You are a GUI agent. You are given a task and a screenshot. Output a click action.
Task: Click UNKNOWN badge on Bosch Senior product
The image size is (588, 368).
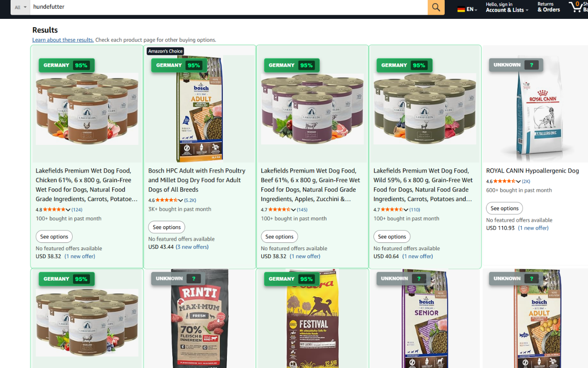[x=403, y=279]
